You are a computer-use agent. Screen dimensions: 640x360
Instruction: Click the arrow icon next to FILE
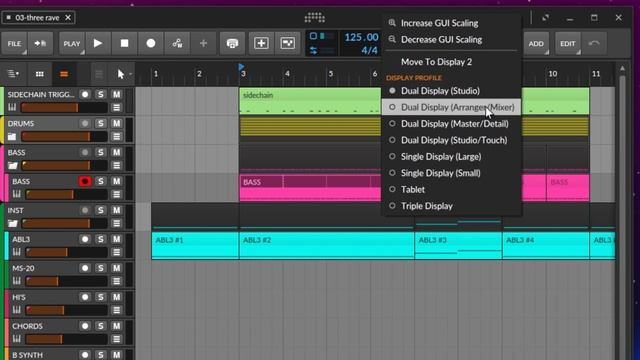coord(40,43)
